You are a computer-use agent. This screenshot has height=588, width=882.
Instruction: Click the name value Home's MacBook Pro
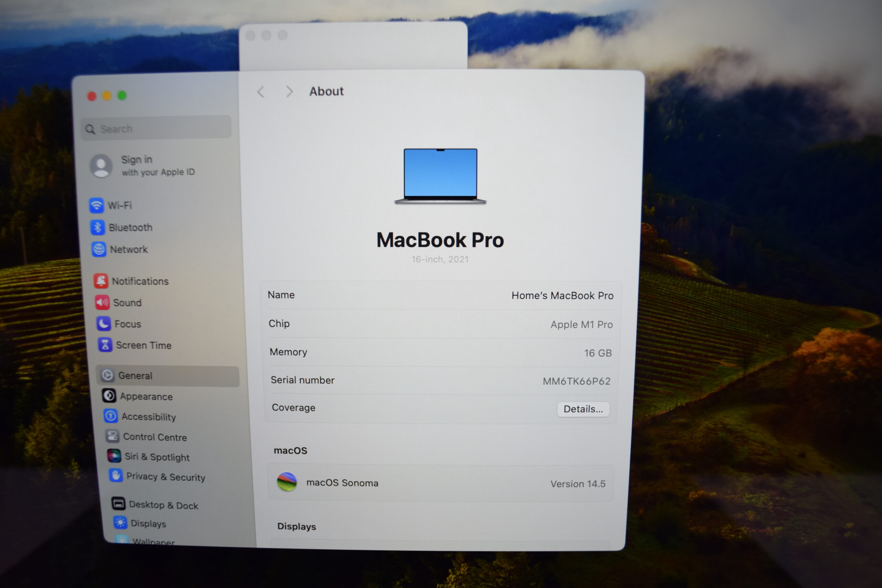click(562, 296)
